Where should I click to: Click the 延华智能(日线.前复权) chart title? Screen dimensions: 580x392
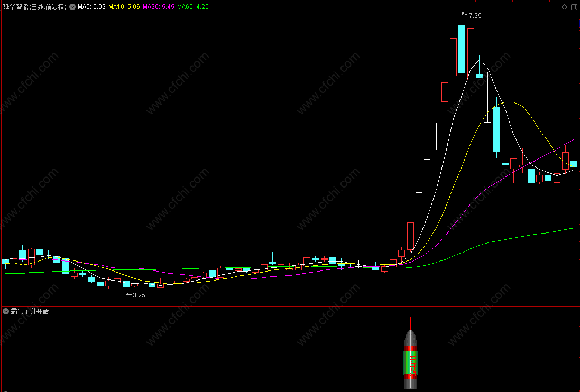click(x=35, y=7)
